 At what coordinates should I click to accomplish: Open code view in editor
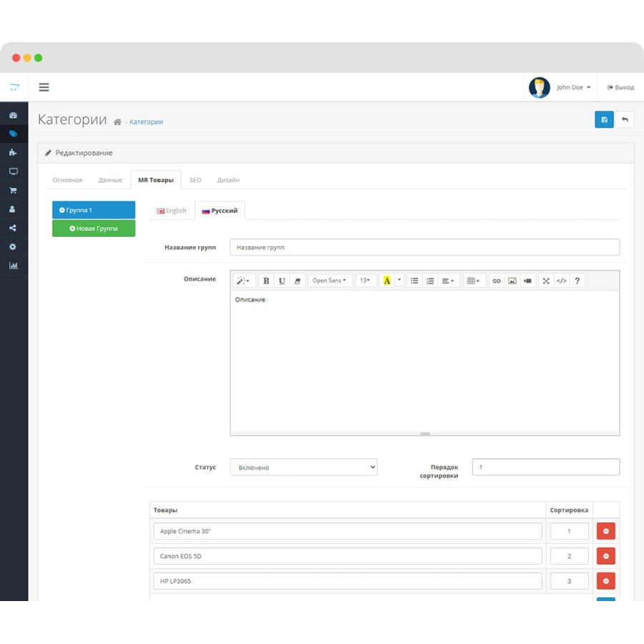click(x=562, y=281)
